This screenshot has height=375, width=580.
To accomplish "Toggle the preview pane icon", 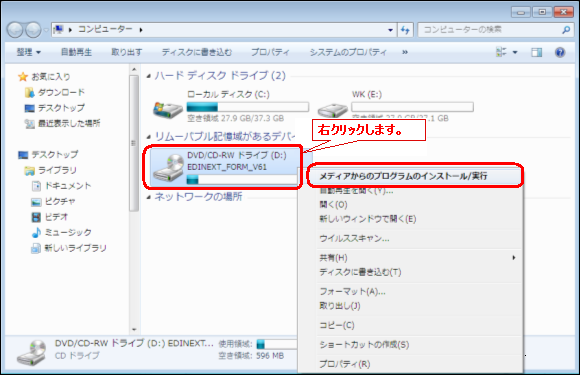I will point(536,52).
